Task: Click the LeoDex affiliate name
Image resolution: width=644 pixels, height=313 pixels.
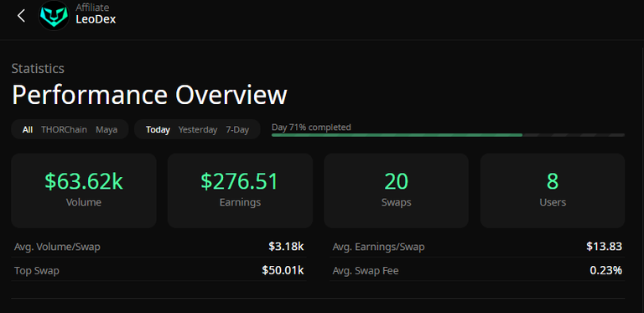Action: point(96,19)
